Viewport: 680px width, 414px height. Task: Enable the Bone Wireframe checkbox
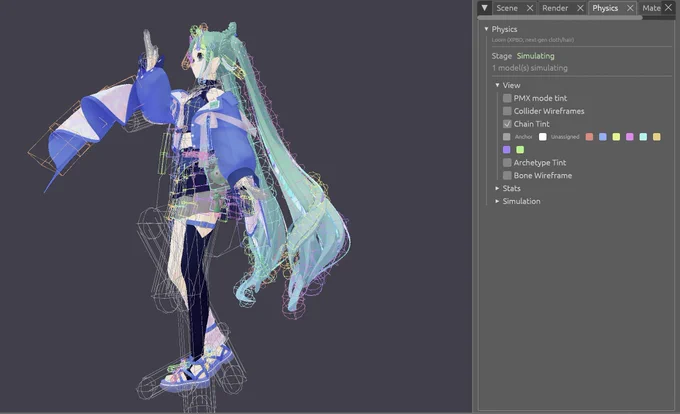pyautogui.click(x=507, y=176)
